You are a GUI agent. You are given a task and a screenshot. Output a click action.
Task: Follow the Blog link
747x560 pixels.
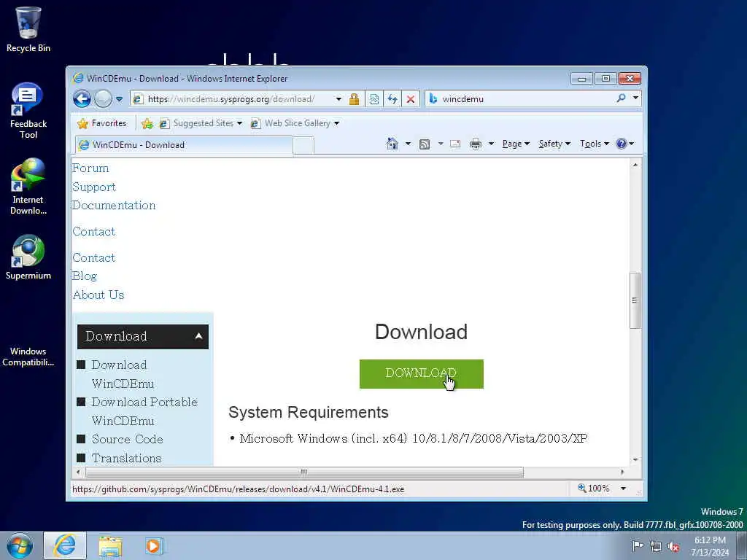tap(85, 276)
